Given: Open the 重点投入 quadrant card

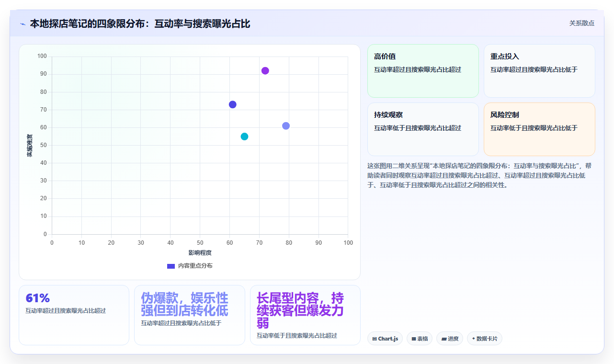Looking at the screenshot, I should (539, 71).
